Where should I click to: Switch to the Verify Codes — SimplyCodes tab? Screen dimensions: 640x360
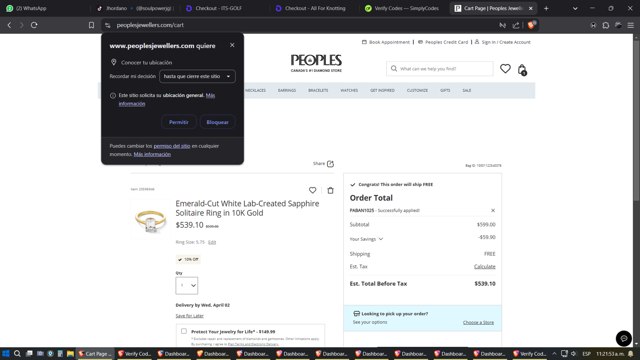pyautogui.click(x=402, y=8)
